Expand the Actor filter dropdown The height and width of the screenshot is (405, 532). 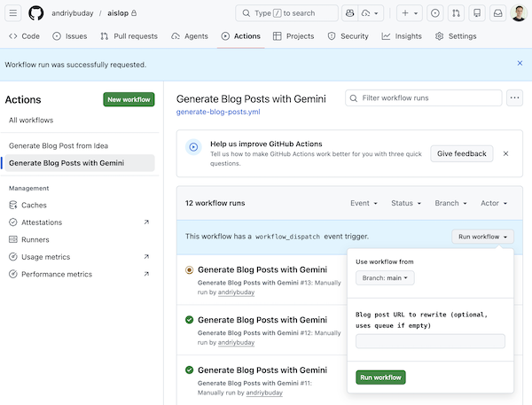click(x=494, y=203)
